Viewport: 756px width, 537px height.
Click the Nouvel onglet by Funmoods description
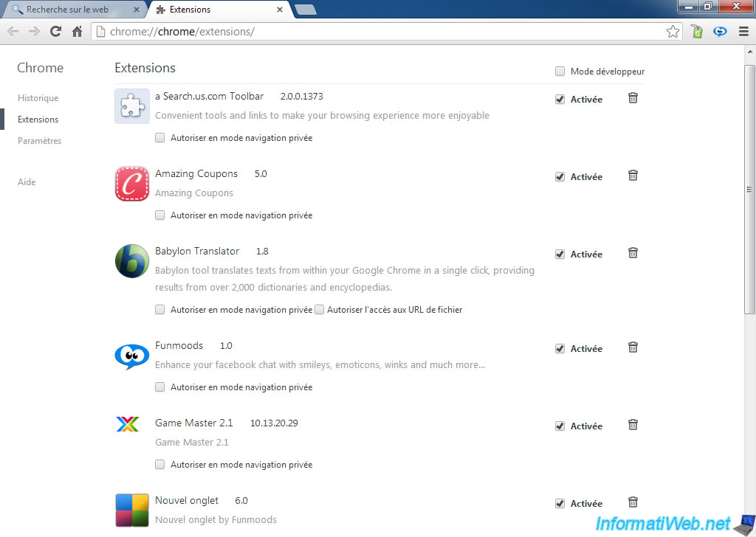coord(216,520)
